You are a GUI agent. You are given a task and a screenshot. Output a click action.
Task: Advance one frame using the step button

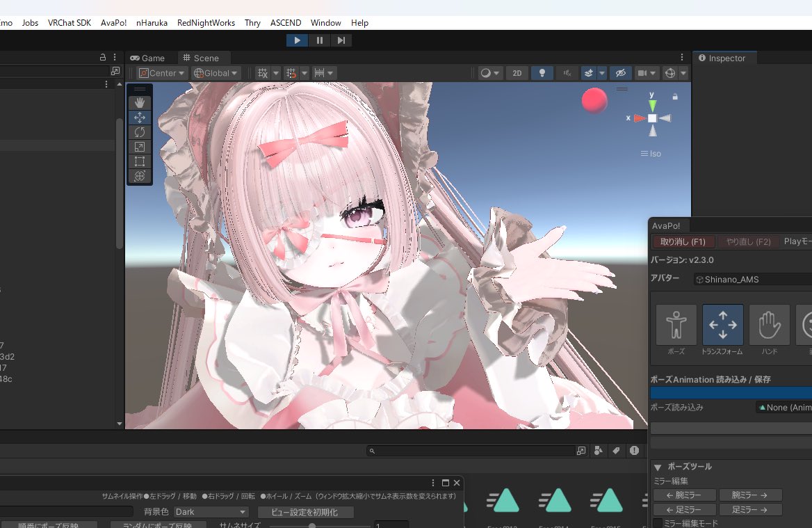pos(341,40)
